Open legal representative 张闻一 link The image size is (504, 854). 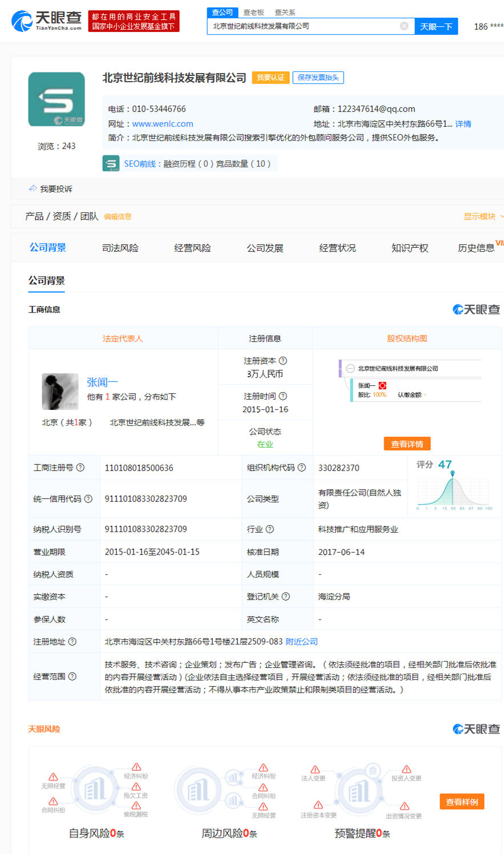pos(102,382)
